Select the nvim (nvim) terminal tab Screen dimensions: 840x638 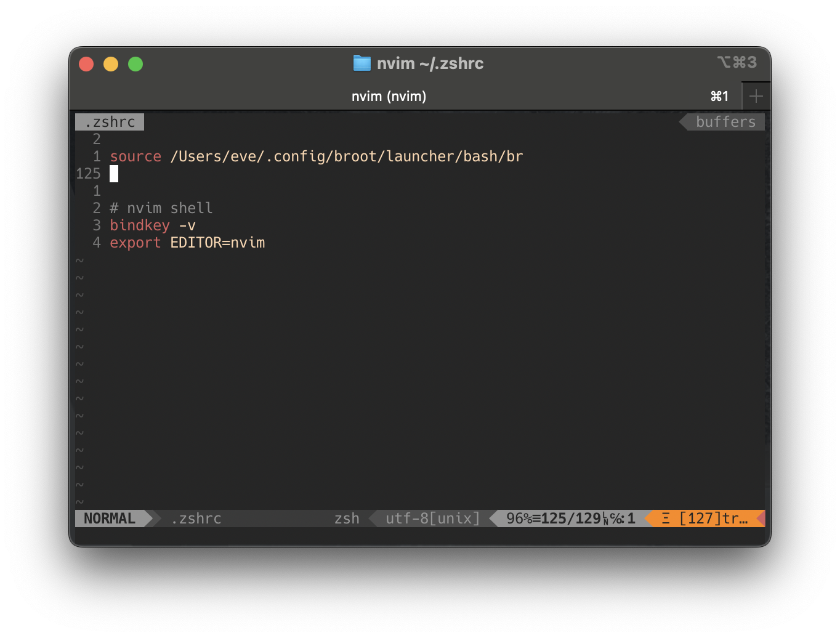[x=389, y=96]
